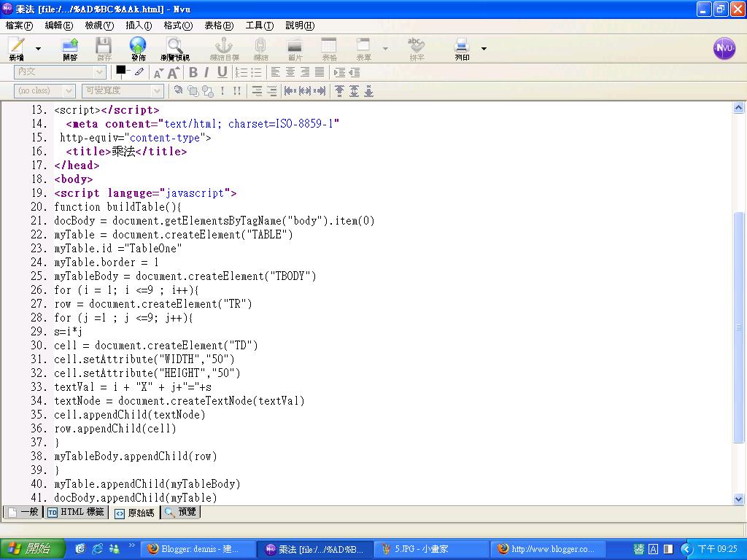This screenshot has height=560, width=747.
Task: Click the outdent text icon
Action: [x=354, y=72]
